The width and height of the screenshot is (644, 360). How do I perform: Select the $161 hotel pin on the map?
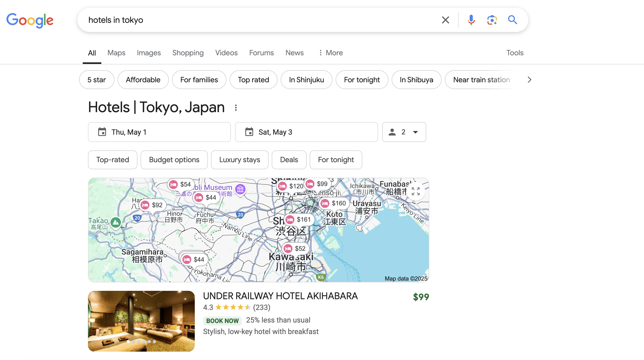[299, 220]
